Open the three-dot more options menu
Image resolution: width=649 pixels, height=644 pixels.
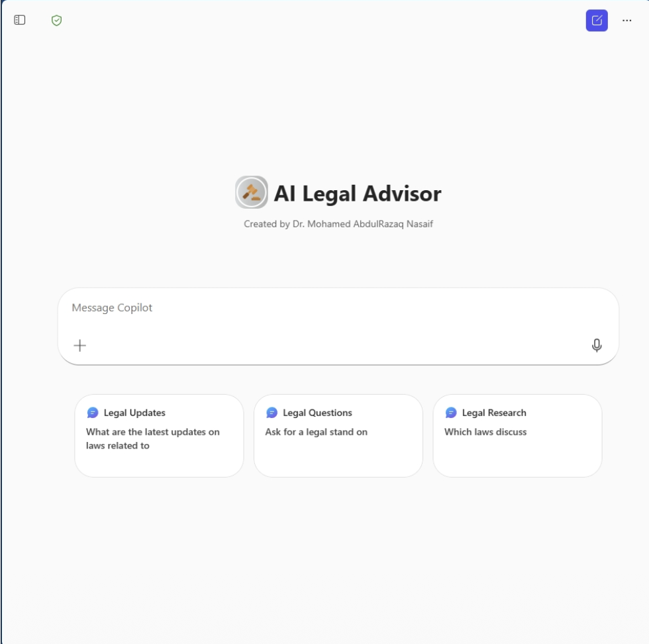coord(626,21)
